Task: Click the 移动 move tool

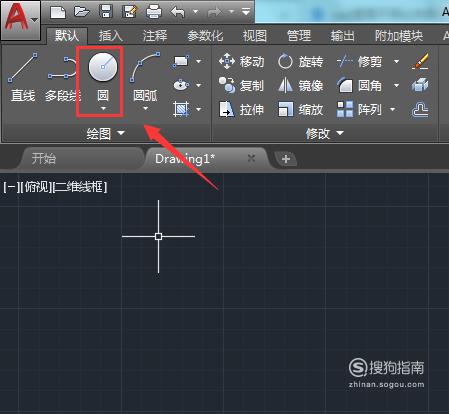Action: [x=241, y=62]
